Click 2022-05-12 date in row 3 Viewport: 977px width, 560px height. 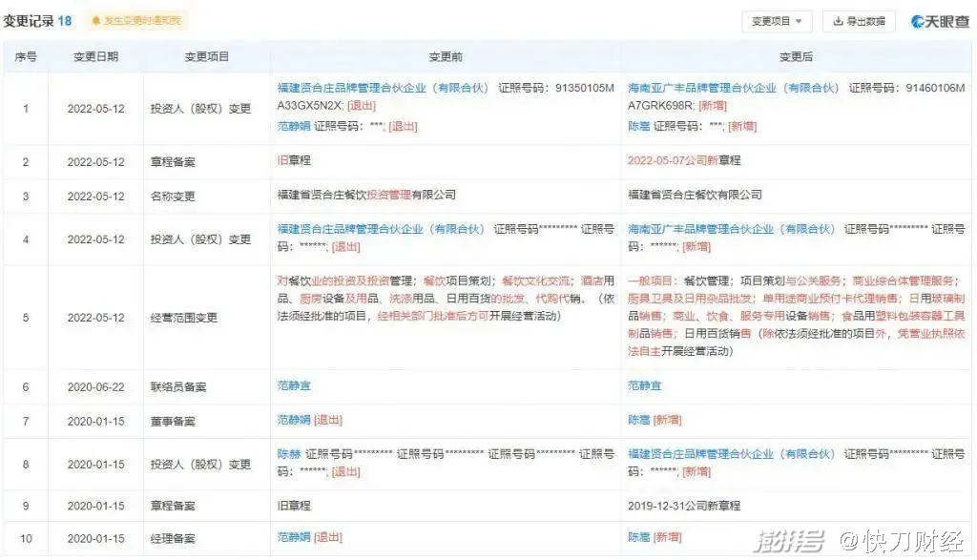96,197
